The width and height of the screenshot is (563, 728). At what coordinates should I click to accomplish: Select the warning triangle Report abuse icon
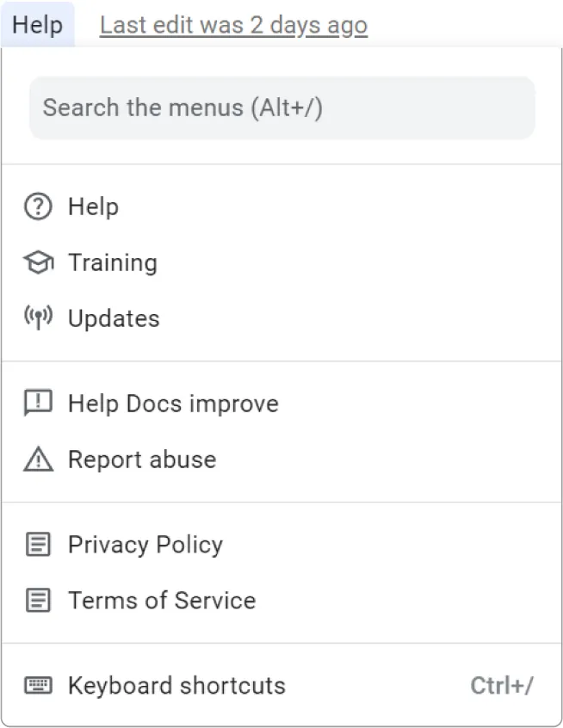coord(38,459)
